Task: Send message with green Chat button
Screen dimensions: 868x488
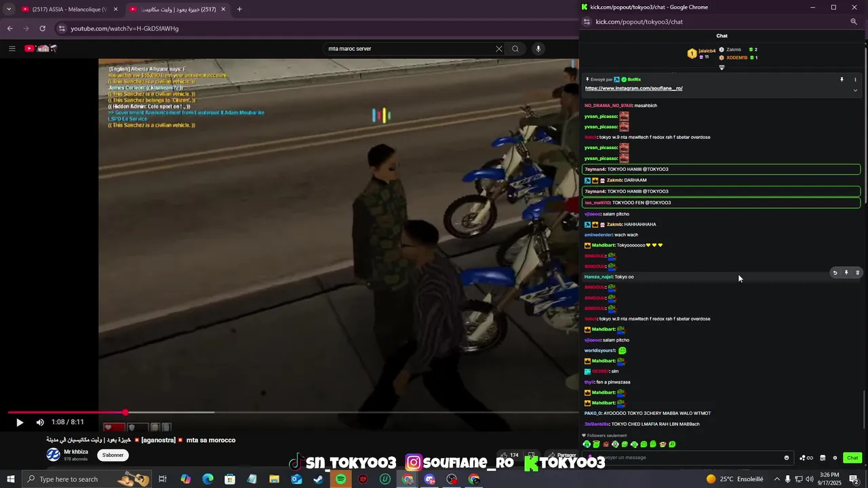Action: 852,457
